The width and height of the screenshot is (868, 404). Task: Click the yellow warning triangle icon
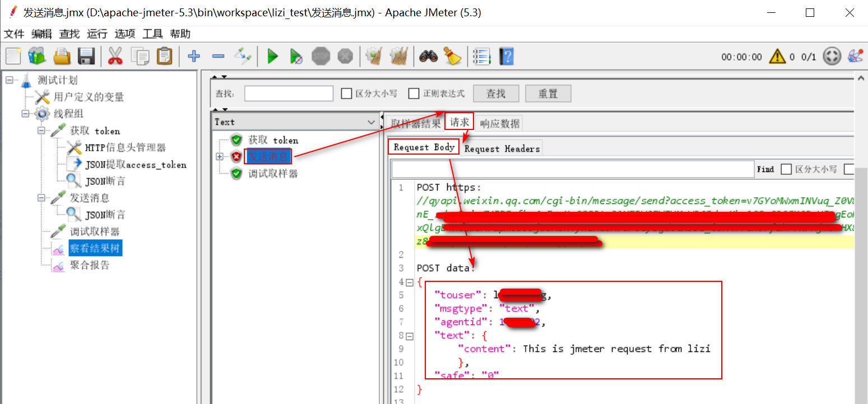point(777,56)
